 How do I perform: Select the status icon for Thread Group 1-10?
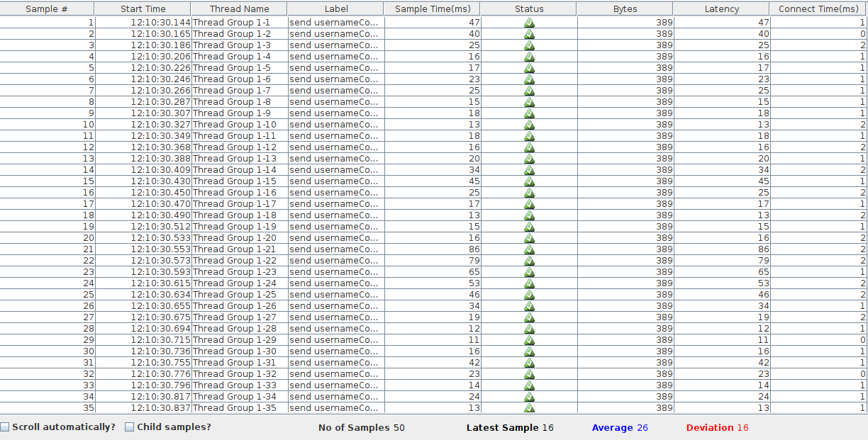click(529, 125)
